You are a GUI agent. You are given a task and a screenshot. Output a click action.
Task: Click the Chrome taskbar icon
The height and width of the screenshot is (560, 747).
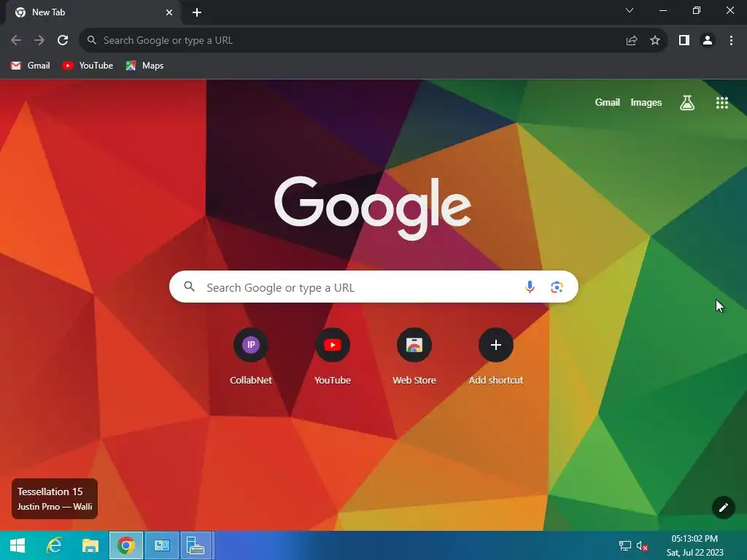pos(125,545)
